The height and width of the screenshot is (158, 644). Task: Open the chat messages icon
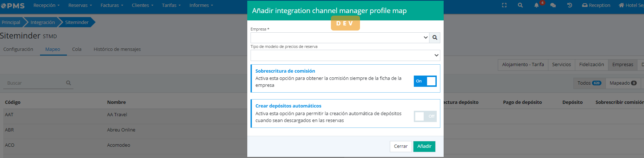pos(553,5)
